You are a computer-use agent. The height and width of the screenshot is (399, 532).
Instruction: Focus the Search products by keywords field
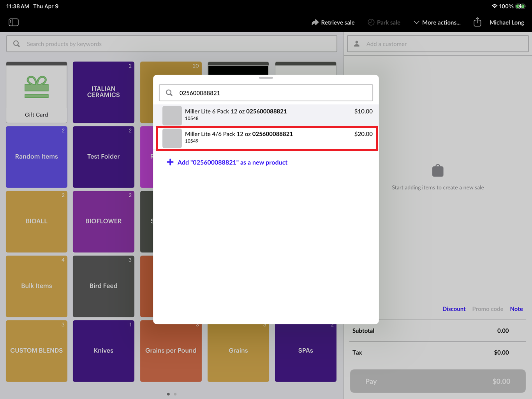[172, 44]
